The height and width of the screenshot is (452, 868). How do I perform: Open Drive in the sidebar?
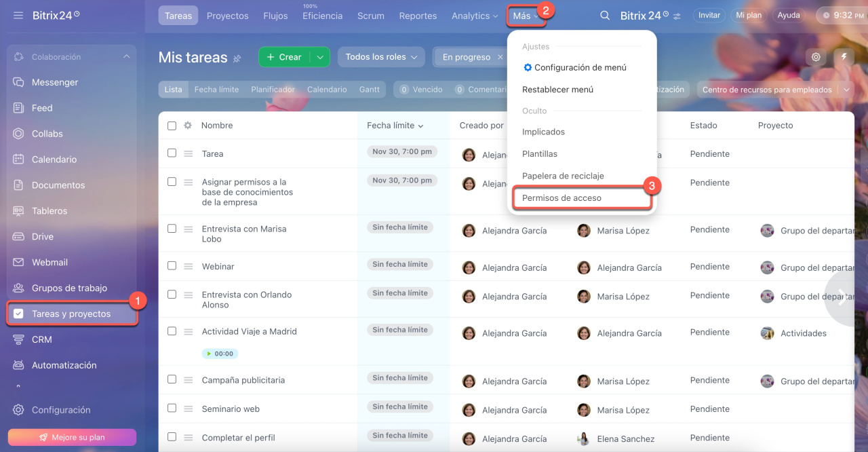pyautogui.click(x=42, y=237)
